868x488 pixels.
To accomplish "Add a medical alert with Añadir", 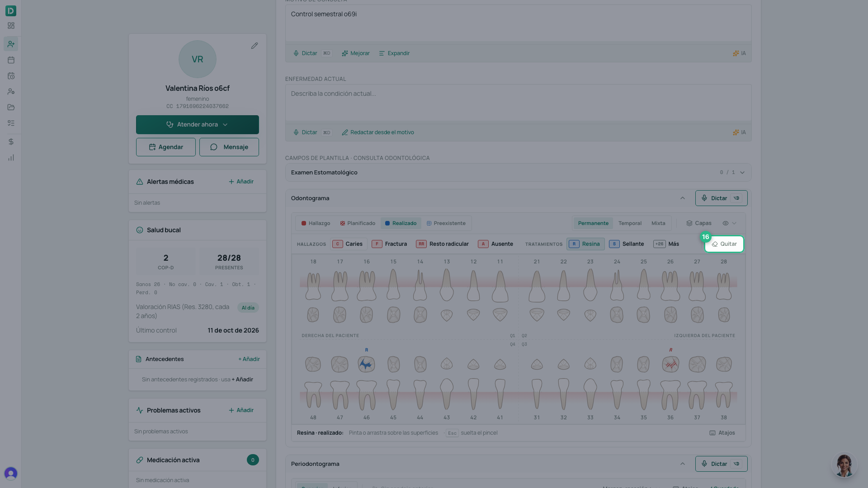I will click(241, 182).
